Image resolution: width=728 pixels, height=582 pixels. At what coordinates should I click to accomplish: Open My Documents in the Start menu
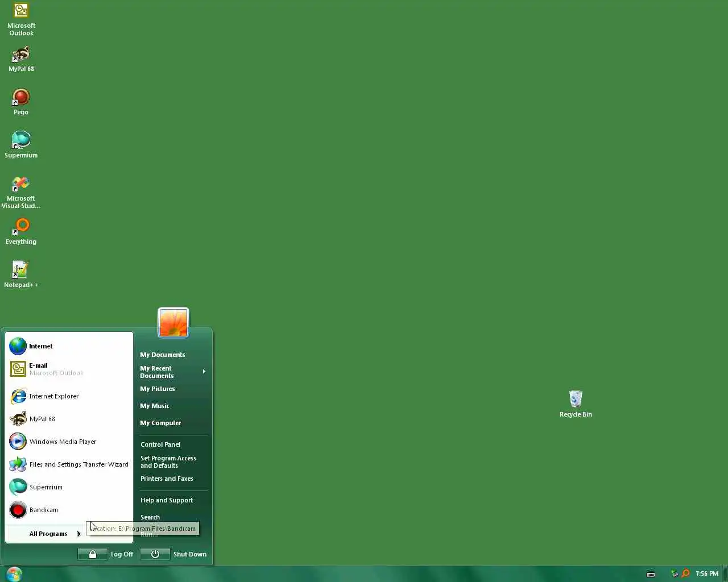click(173, 355)
